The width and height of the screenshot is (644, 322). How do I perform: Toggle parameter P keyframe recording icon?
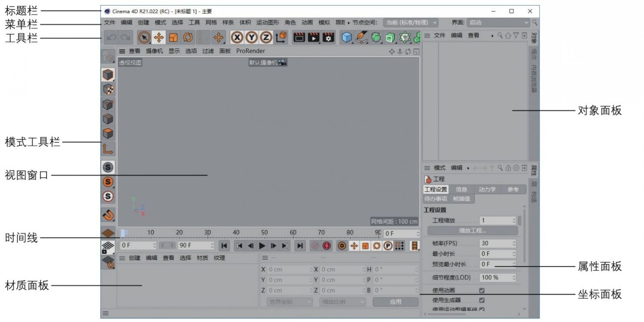[x=388, y=246]
